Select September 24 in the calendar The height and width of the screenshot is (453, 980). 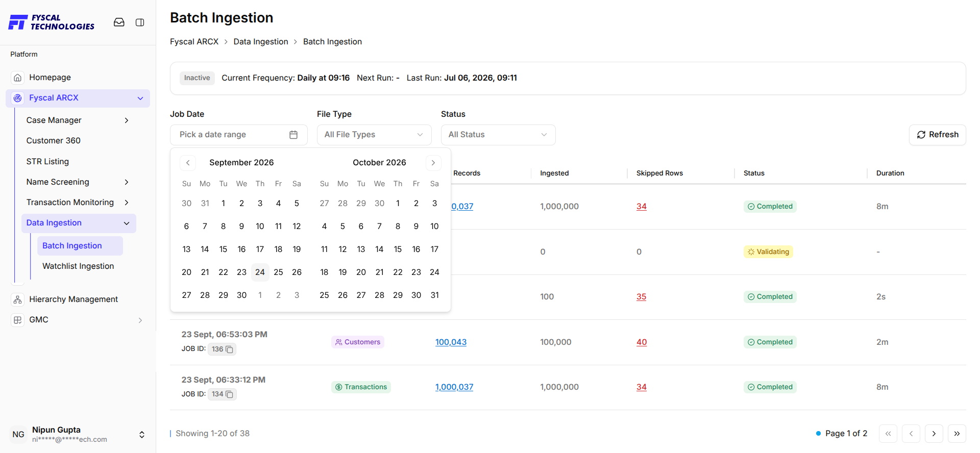[260, 272]
